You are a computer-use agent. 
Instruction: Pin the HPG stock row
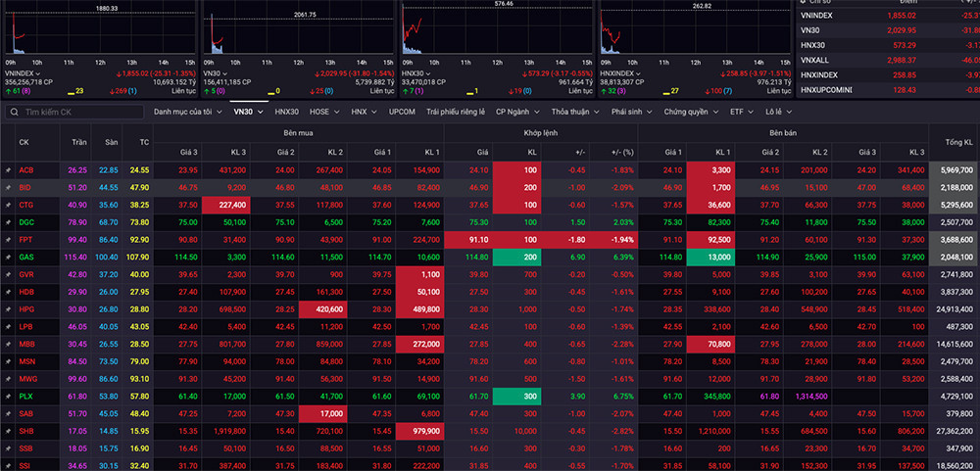tap(8, 308)
